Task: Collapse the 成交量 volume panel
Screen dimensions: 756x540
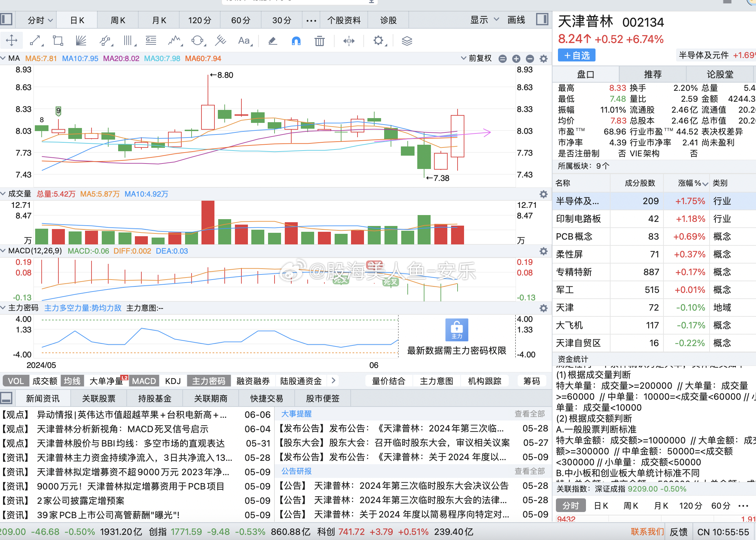Action: click(3, 194)
